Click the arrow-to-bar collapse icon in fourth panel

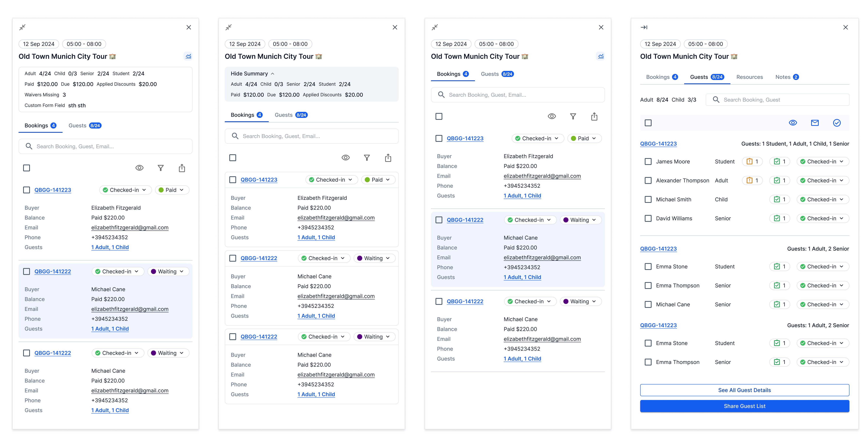pyautogui.click(x=644, y=27)
